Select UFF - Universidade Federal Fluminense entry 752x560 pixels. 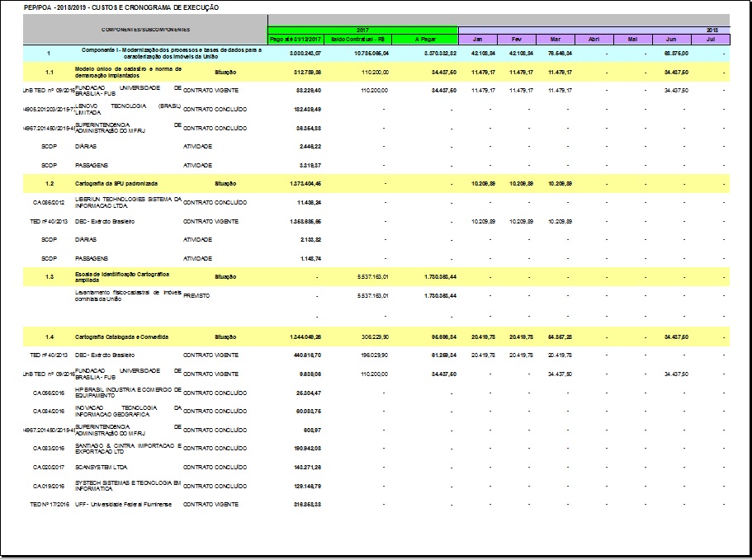[x=123, y=504]
